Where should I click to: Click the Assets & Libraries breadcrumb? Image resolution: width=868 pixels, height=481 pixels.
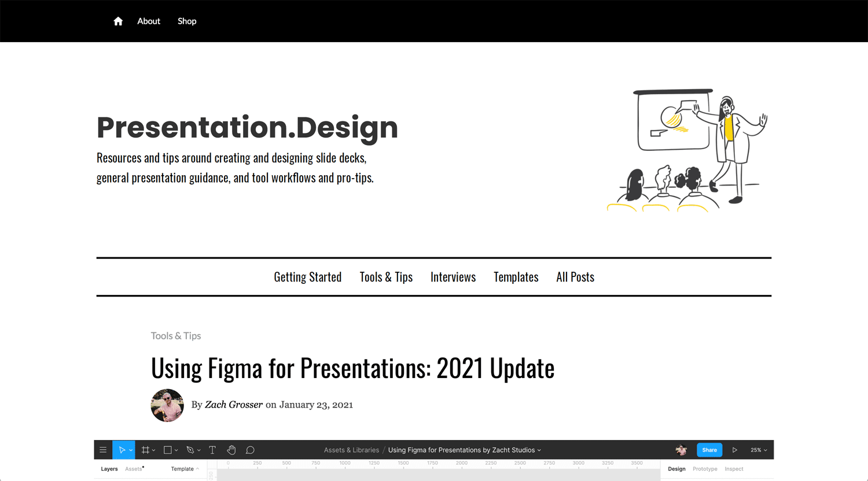(x=352, y=450)
